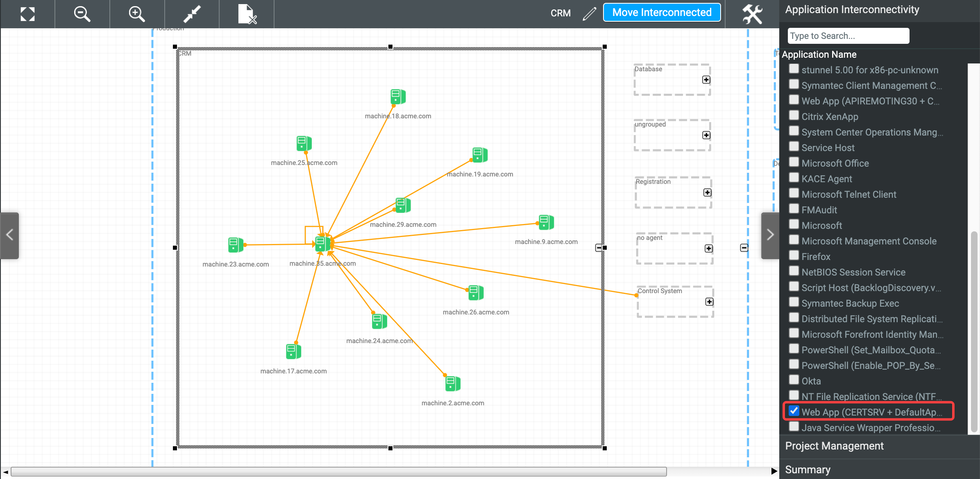The image size is (980, 479).
Task: Click the fullscreen fit icon
Action: pyautogui.click(x=27, y=14)
